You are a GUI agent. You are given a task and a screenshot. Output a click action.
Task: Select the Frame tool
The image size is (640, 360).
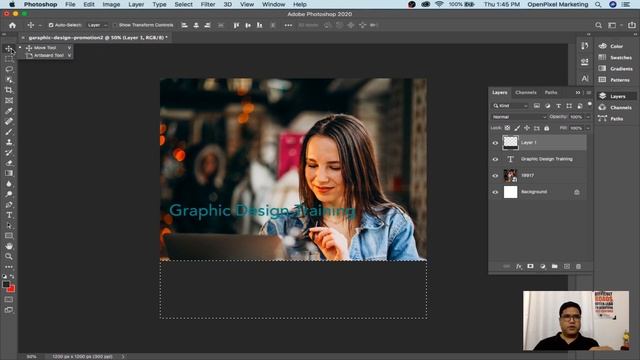coord(9,100)
